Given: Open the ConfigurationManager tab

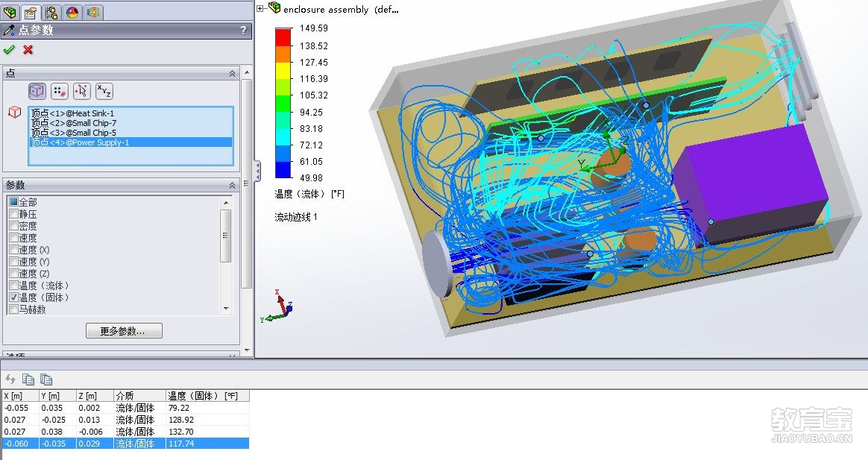Looking at the screenshot, I should pos(51,12).
